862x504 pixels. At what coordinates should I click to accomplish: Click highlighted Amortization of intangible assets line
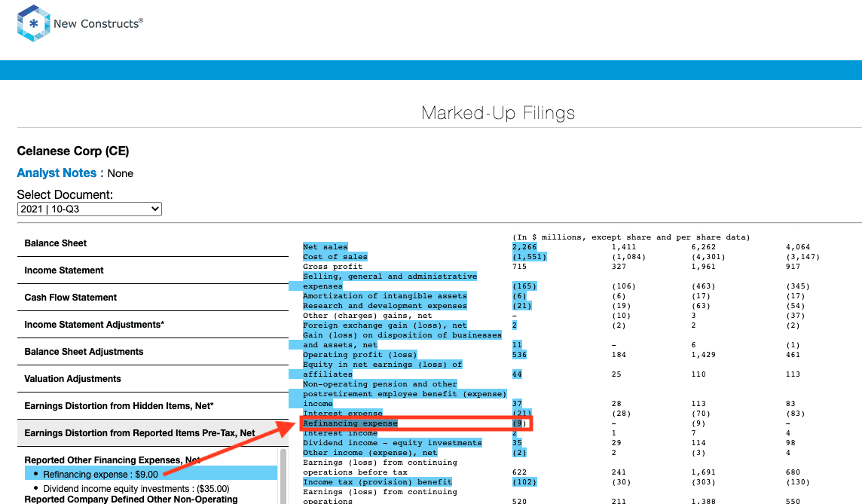pyautogui.click(x=385, y=295)
